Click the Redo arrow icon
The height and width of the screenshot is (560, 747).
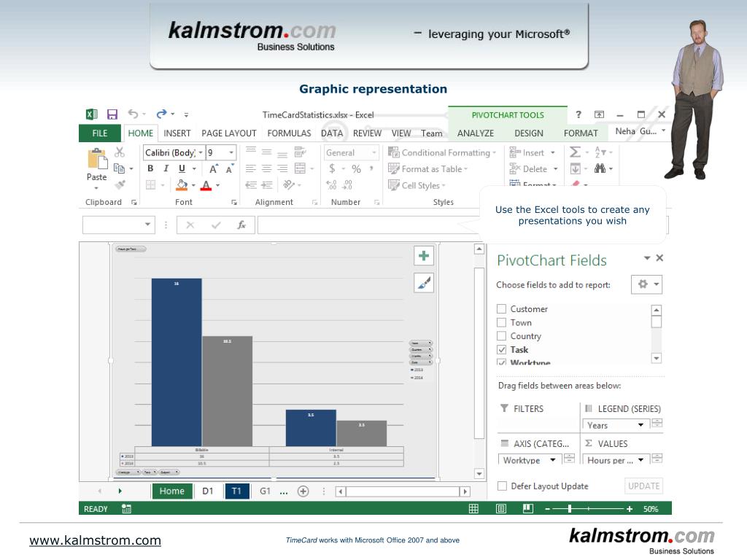[x=161, y=114]
